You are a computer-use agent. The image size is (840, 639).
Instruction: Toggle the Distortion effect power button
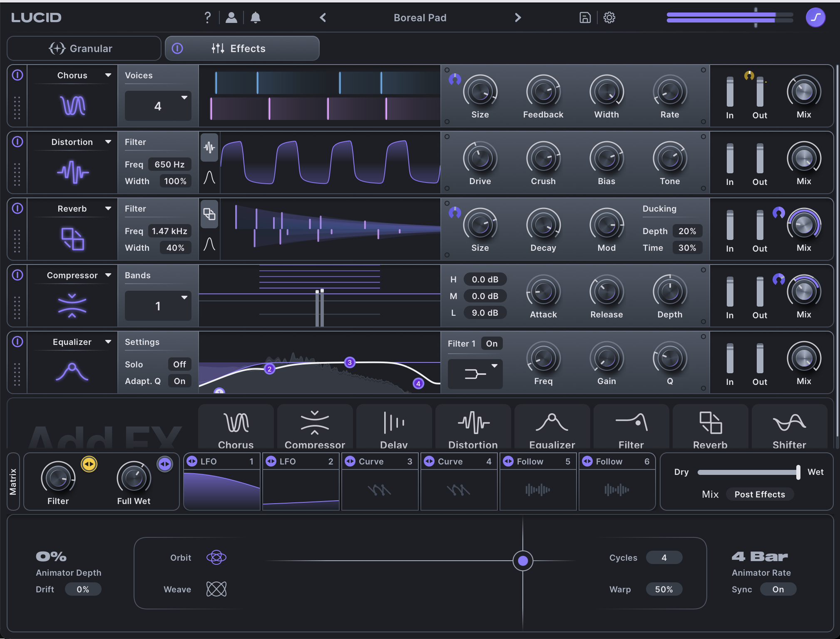pos(17,142)
